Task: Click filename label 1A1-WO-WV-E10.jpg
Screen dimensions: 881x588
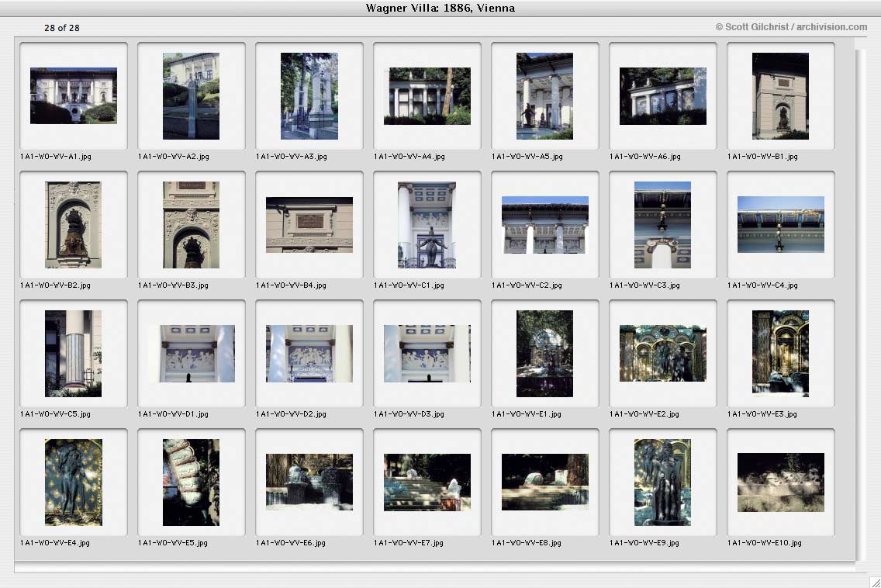Action: [x=765, y=543]
